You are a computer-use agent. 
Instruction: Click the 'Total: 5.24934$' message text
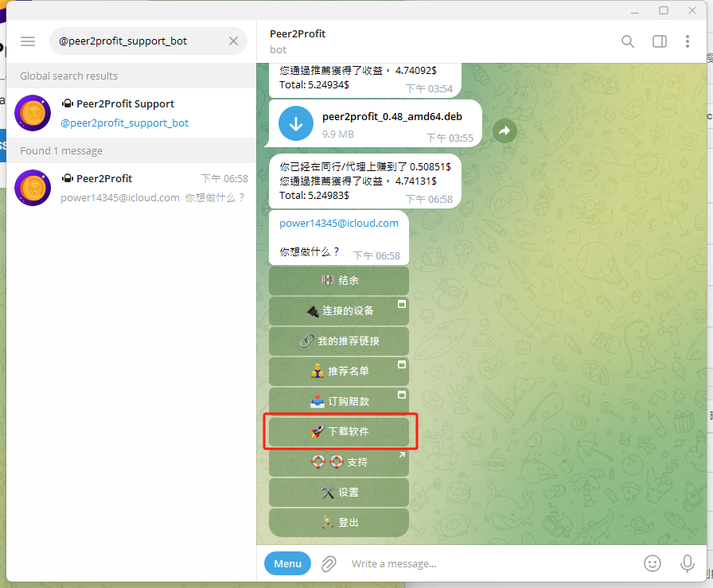point(314,85)
